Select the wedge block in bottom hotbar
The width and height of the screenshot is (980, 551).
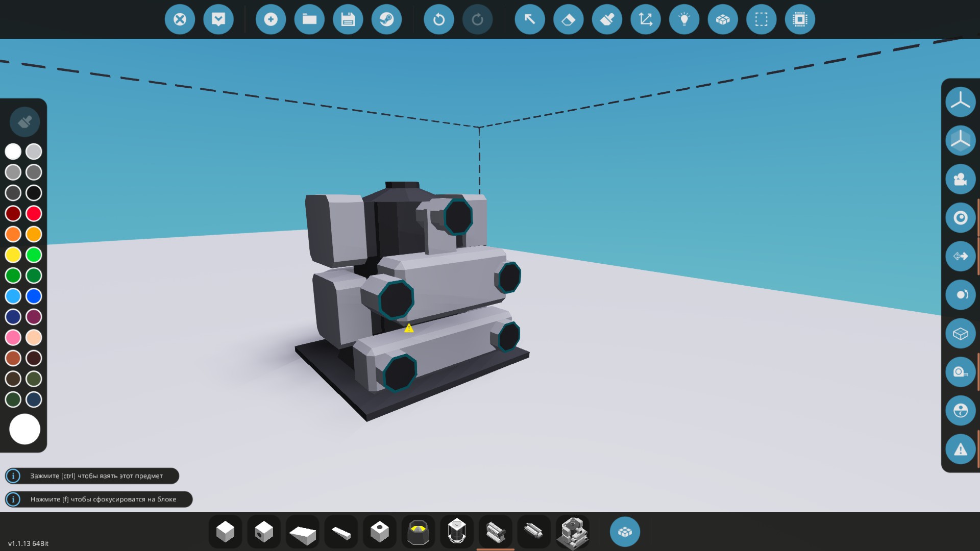[x=302, y=533]
